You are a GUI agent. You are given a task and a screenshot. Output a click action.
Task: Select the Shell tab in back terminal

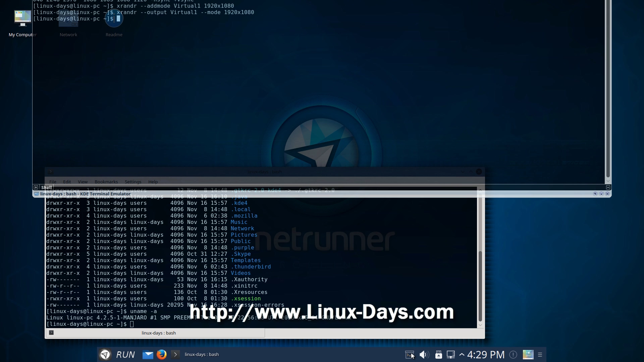47,187
